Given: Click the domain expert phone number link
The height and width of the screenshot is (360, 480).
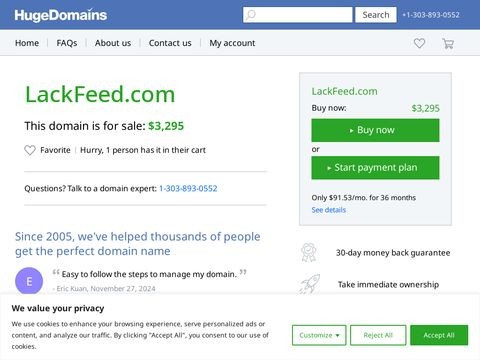Looking at the screenshot, I should (188, 188).
